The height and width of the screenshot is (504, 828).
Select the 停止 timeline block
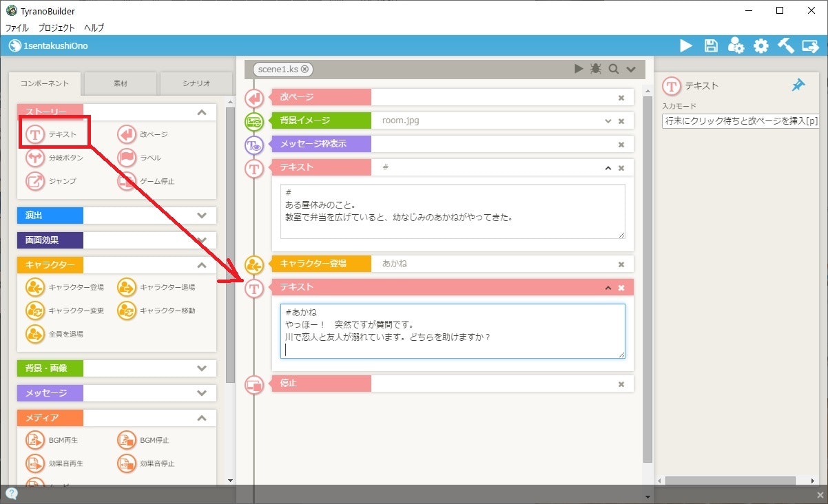(x=452, y=384)
